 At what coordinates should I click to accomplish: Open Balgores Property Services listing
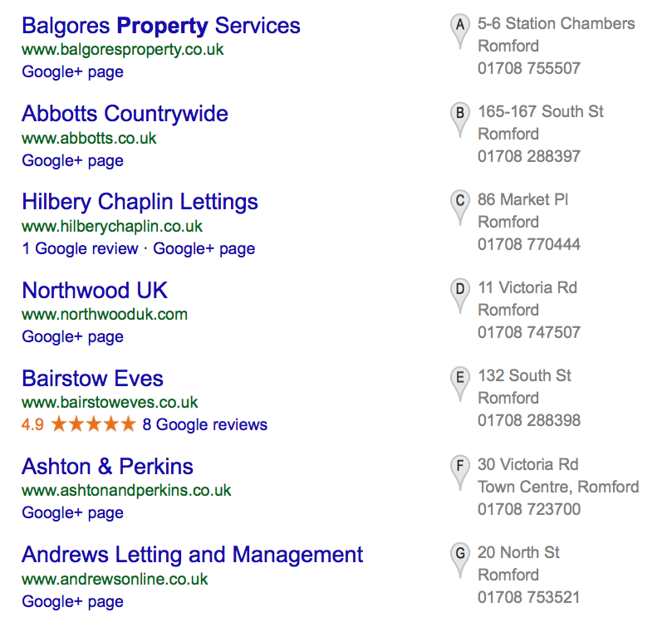[161, 26]
